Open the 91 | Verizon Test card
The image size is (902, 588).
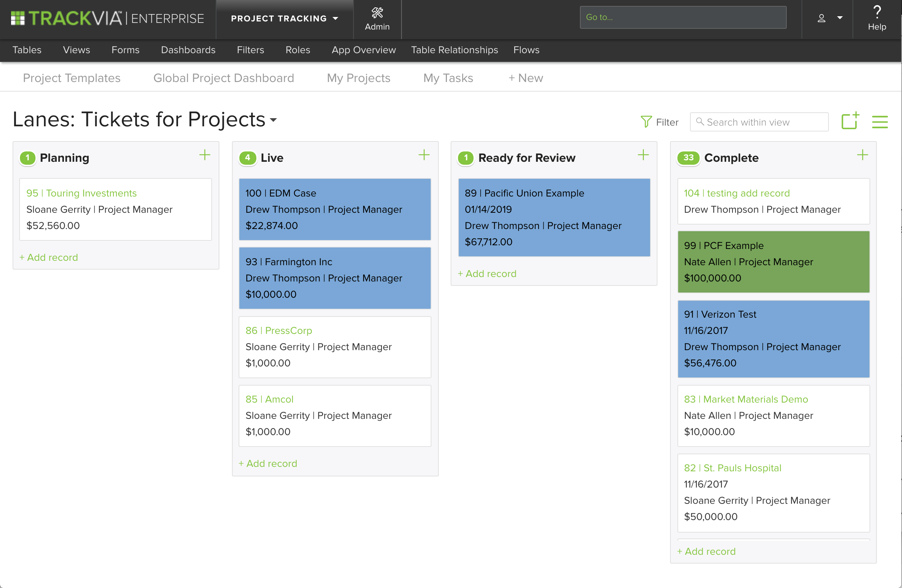(773, 339)
